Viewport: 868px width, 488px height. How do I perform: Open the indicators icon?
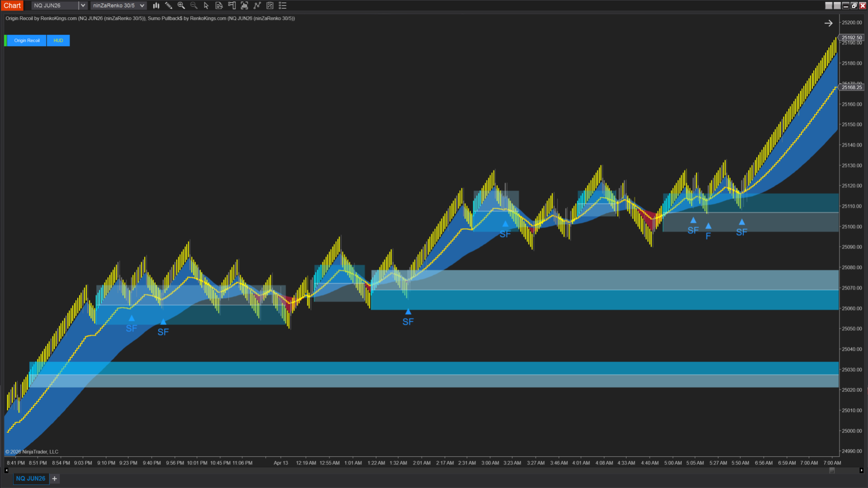(x=257, y=5)
